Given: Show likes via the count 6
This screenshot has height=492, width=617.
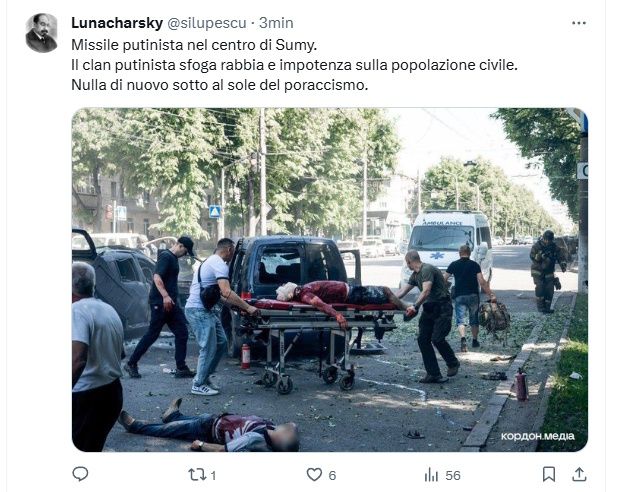Looking at the screenshot, I should pyautogui.click(x=332, y=475).
